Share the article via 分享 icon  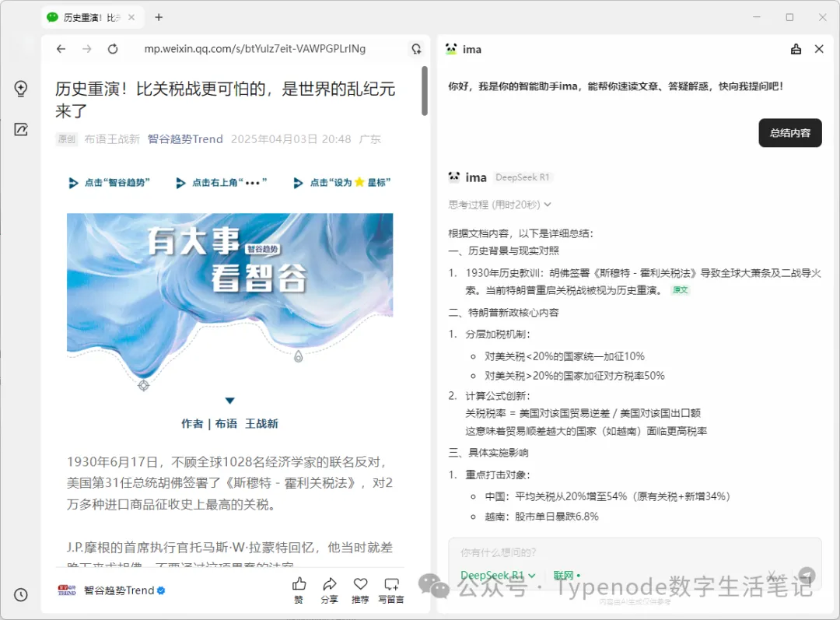(x=329, y=590)
